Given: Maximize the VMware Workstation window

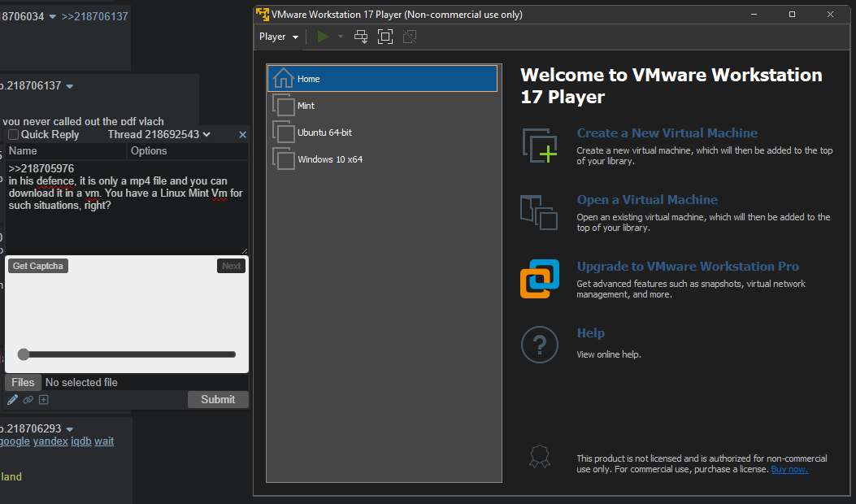Looking at the screenshot, I should pyautogui.click(x=792, y=14).
